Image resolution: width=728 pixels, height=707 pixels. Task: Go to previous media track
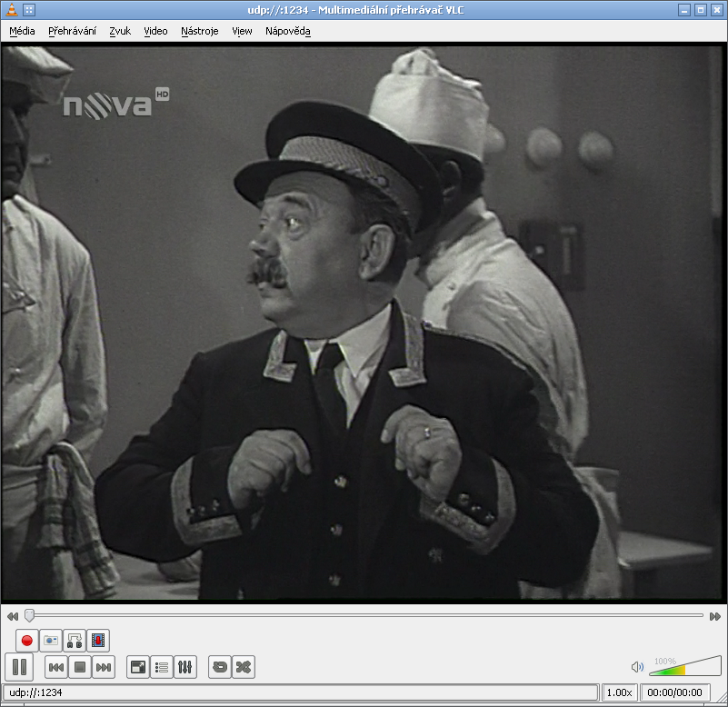pyautogui.click(x=56, y=667)
